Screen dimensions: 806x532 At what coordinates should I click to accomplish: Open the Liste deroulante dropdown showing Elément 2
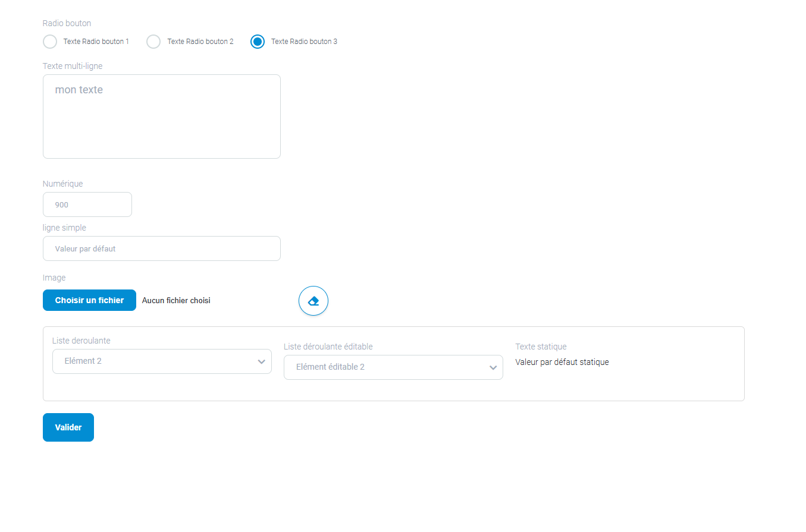pyautogui.click(x=162, y=361)
